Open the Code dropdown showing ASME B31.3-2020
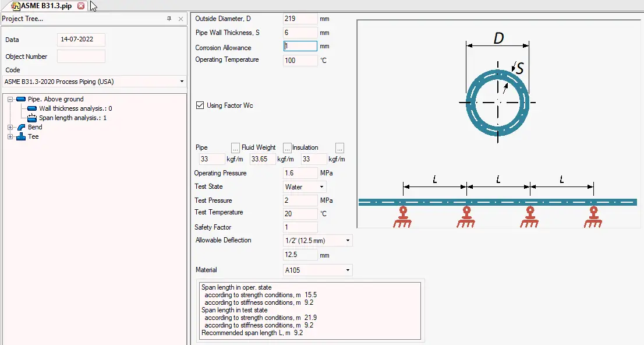 pyautogui.click(x=93, y=82)
